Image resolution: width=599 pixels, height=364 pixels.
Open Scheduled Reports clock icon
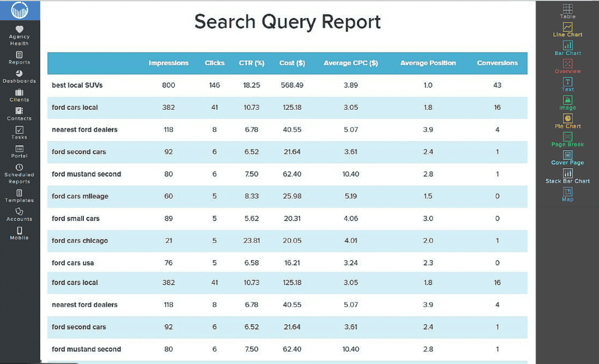[x=20, y=167]
